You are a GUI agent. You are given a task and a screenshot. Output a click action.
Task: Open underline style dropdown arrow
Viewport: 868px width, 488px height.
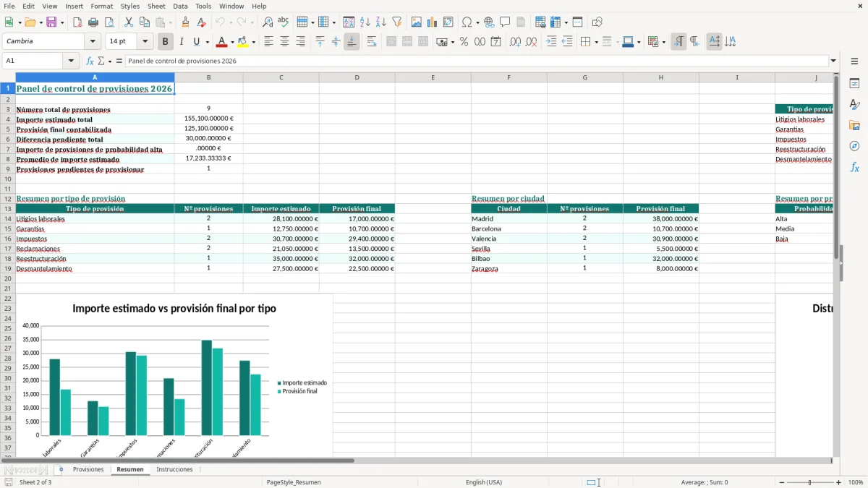pyautogui.click(x=206, y=42)
